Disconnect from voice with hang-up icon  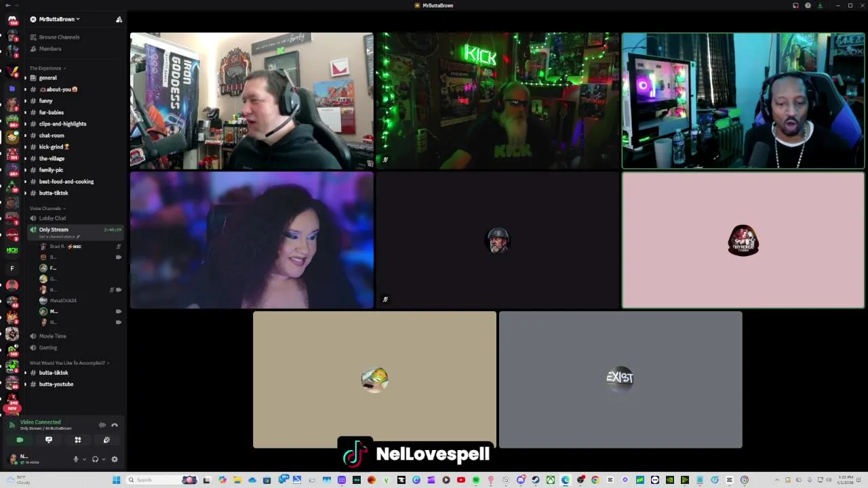(115, 425)
